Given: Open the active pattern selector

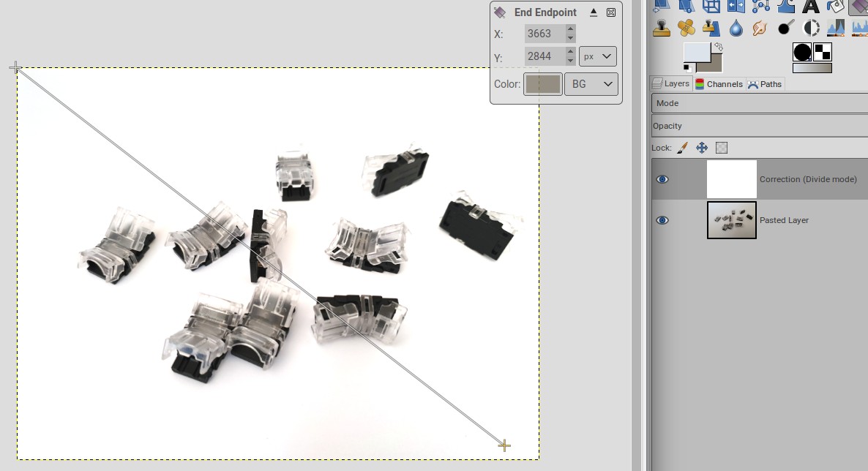Looking at the screenshot, I should [823, 52].
